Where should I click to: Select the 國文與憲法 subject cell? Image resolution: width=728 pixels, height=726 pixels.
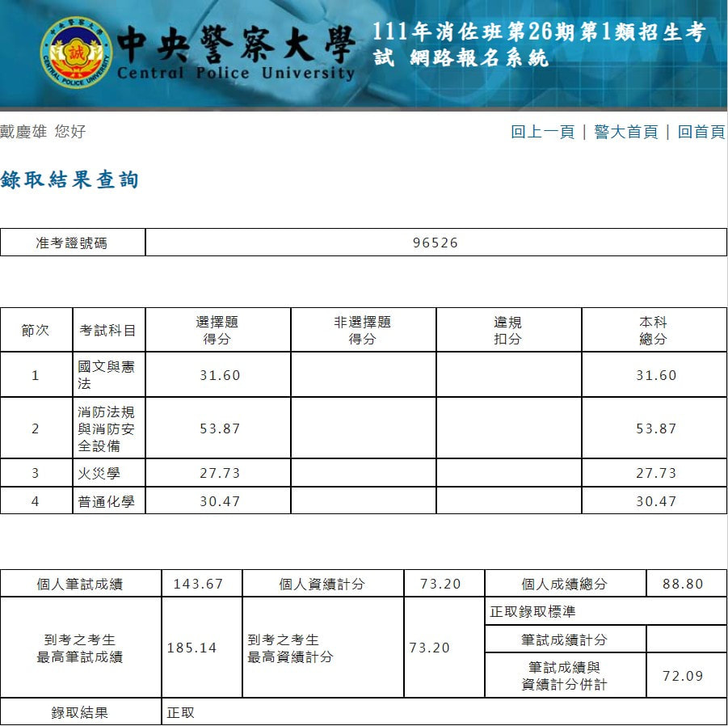(107, 375)
